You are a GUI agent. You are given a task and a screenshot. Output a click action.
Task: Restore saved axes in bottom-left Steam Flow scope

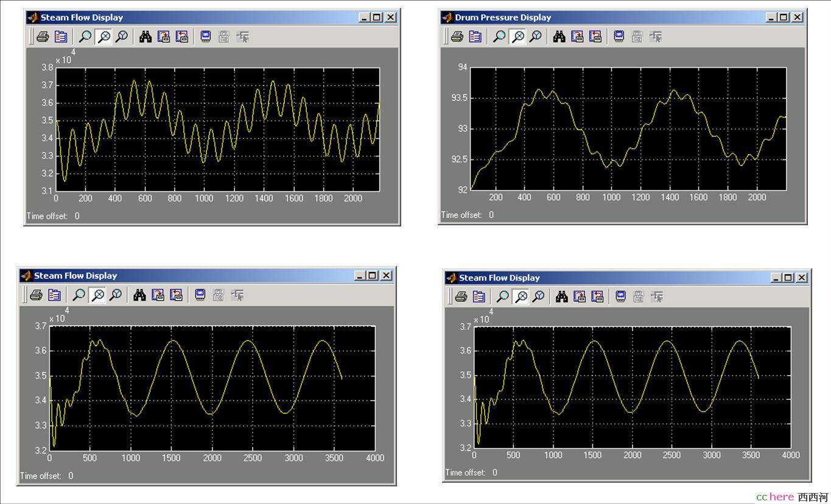(176, 295)
